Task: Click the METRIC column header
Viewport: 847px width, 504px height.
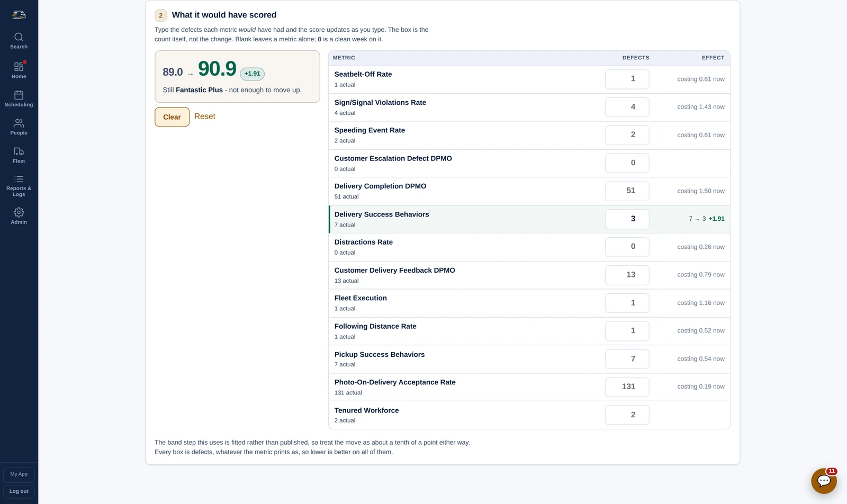Action: (344, 58)
